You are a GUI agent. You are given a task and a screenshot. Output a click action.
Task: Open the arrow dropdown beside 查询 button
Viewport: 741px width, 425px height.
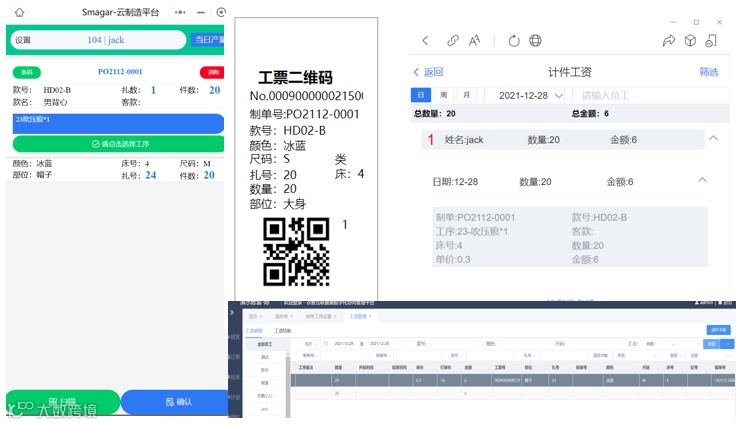[728, 344]
